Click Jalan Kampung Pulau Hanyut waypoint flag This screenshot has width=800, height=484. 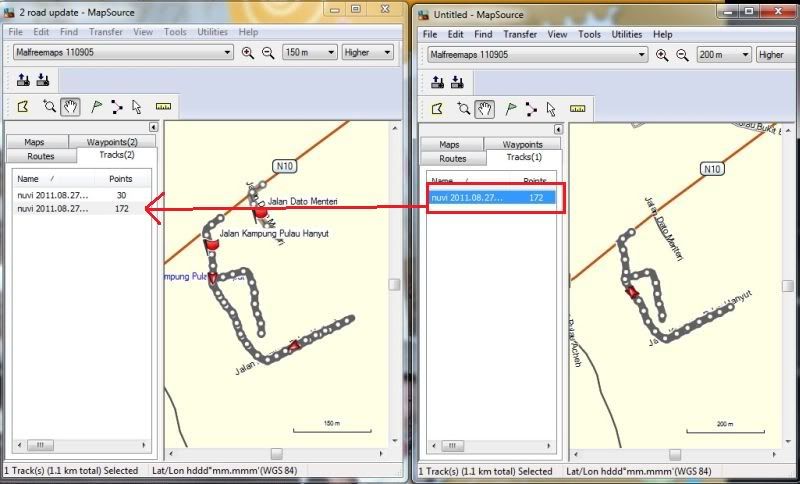(210, 246)
